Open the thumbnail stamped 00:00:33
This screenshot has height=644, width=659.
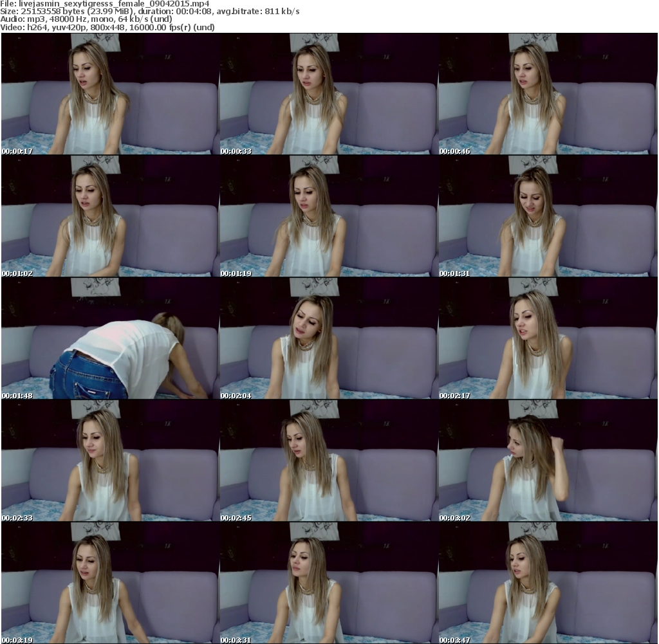tap(329, 94)
